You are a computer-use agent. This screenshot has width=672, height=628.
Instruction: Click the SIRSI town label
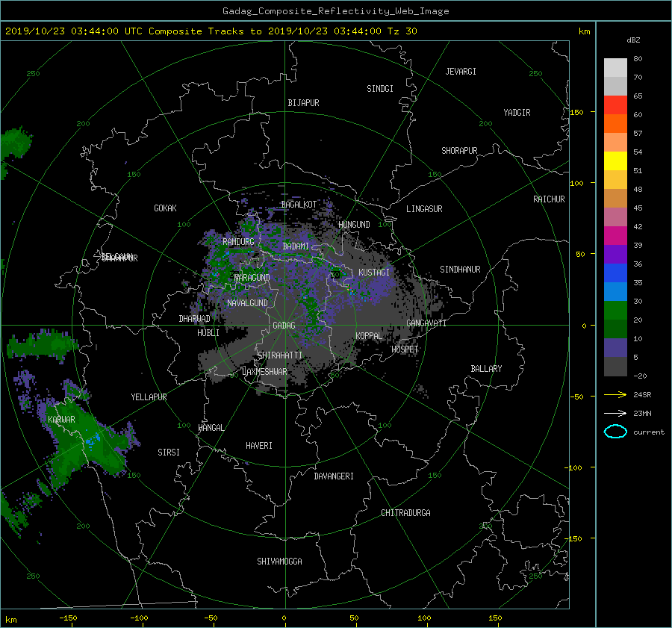point(169,453)
